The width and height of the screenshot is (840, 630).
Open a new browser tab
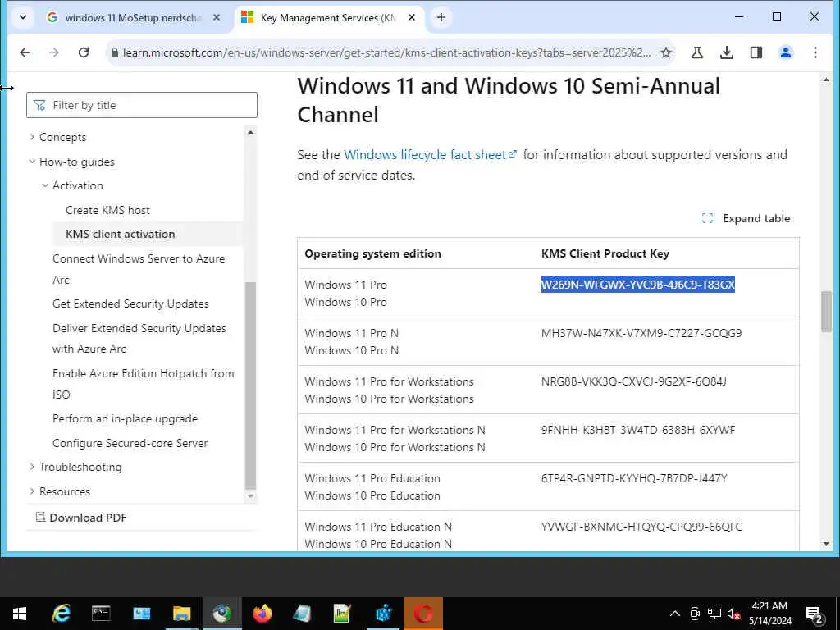441,17
